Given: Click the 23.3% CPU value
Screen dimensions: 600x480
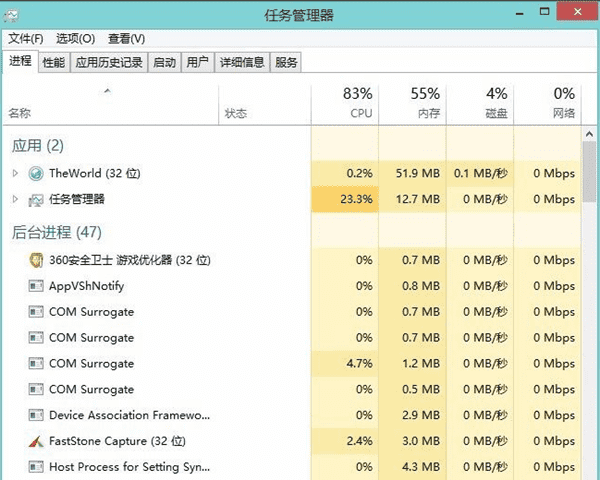Looking at the screenshot, I should pyautogui.click(x=356, y=199).
